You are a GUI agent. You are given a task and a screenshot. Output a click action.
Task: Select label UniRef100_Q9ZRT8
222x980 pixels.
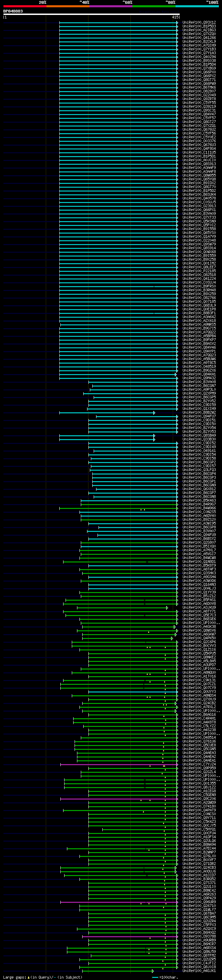[x=199, y=99]
